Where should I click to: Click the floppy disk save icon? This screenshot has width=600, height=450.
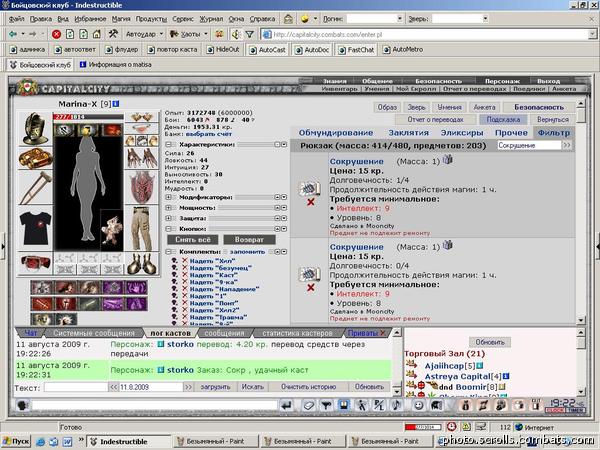click(344, 405)
